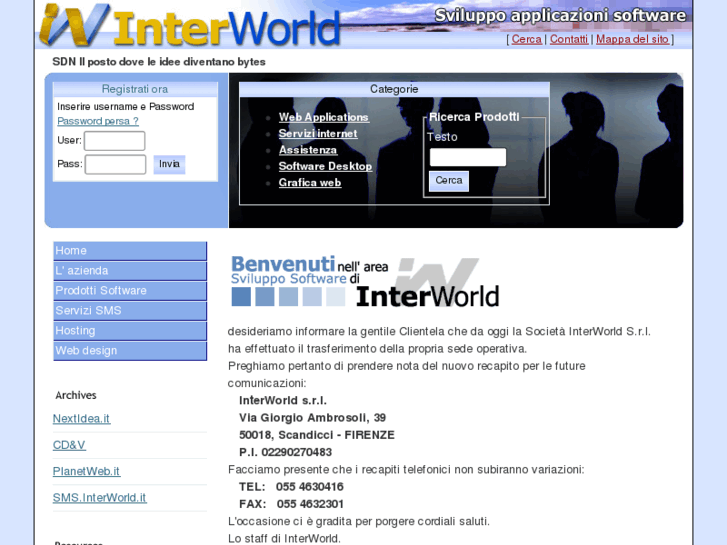Select Web design menu item
This screenshot has width=727, height=545.
point(130,351)
